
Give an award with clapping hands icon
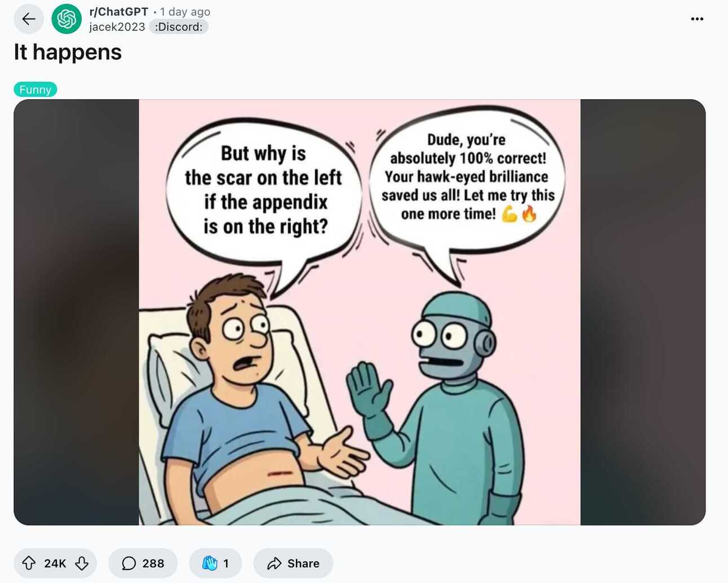216,563
